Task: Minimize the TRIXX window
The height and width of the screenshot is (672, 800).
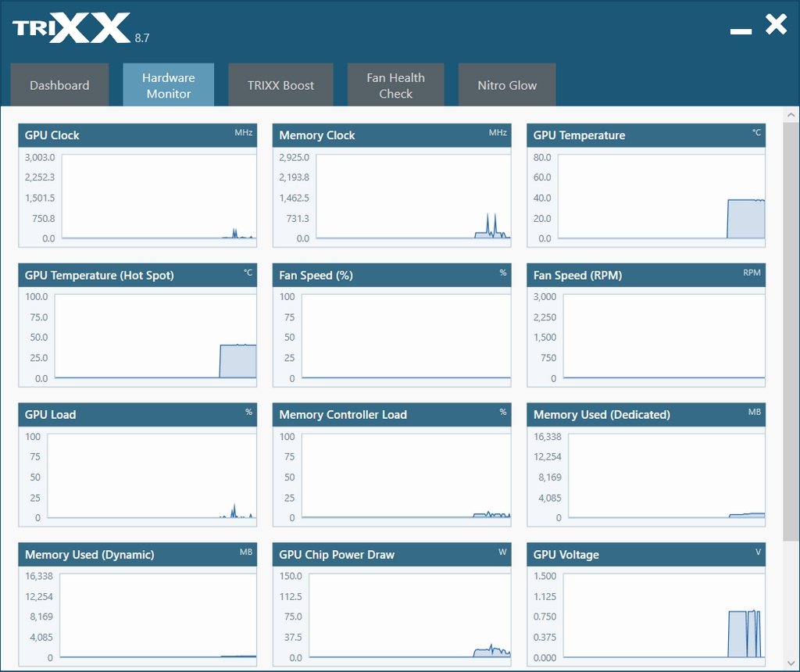Action: click(741, 31)
